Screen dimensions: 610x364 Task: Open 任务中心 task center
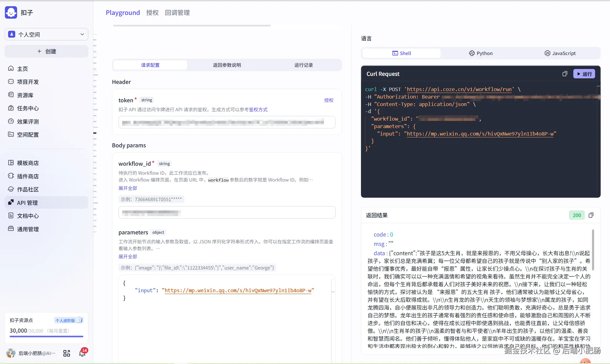pos(28,108)
